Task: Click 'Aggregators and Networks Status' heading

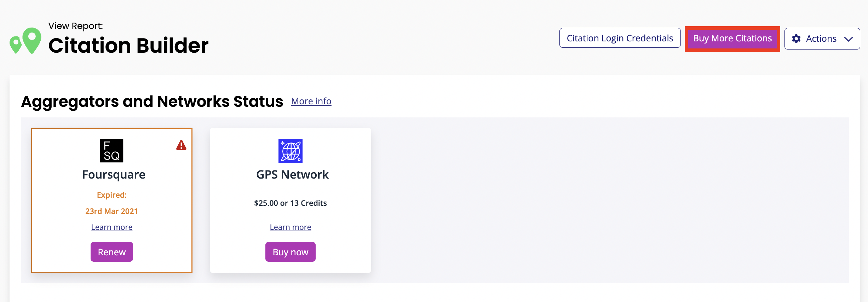Action: tap(152, 101)
